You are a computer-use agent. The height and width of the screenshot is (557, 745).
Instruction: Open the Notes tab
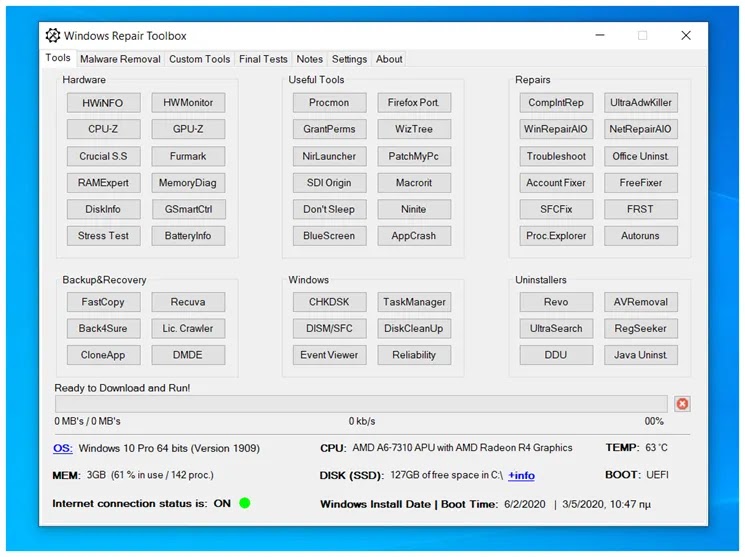[x=309, y=59]
